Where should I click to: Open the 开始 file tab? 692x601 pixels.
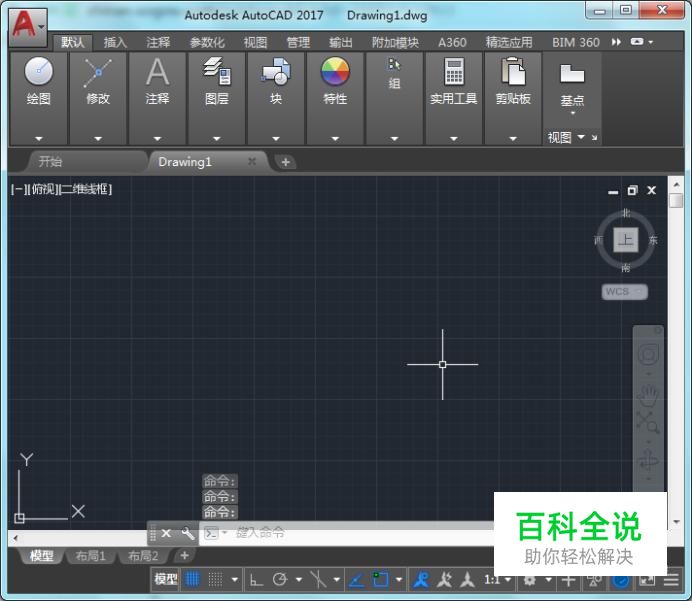point(87,162)
